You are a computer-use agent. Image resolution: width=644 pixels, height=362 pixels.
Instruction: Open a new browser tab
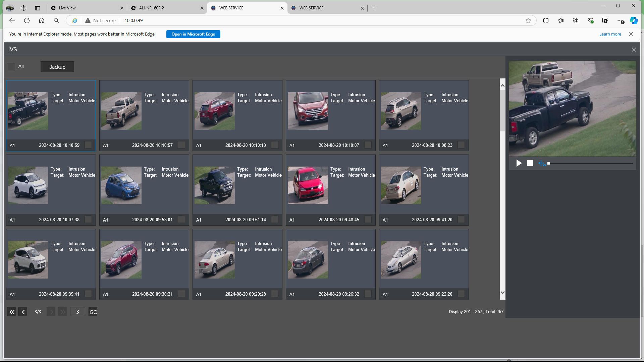pos(375,8)
